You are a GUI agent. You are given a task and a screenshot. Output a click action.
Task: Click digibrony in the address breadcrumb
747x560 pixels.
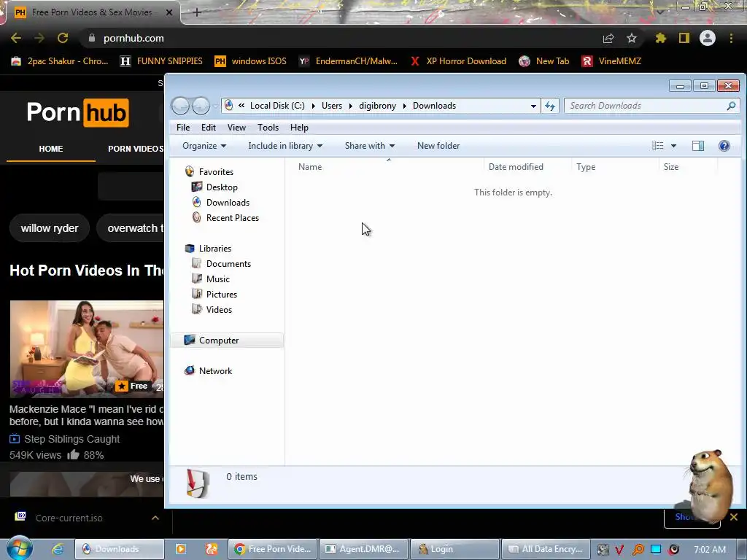point(377,106)
